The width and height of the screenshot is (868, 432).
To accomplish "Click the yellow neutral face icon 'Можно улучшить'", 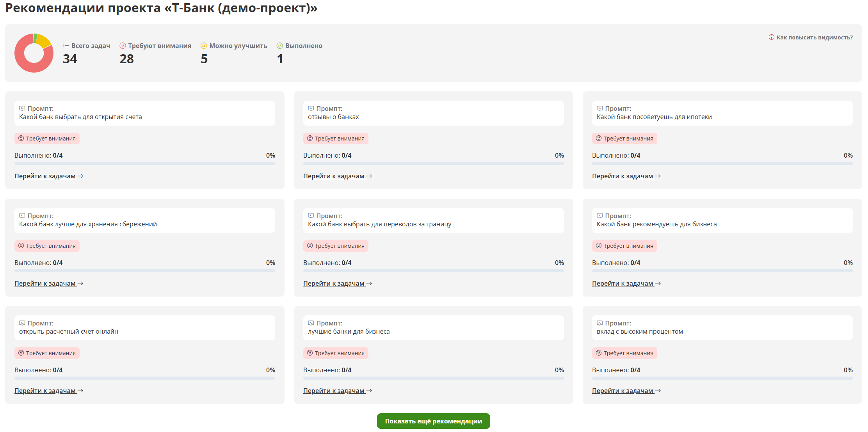I will click(x=204, y=46).
